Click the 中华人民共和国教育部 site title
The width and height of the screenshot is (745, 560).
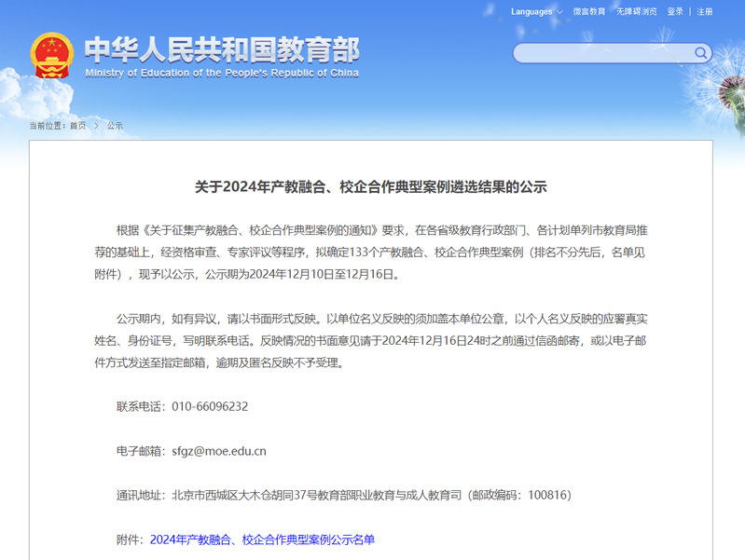click(x=221, y=48)
